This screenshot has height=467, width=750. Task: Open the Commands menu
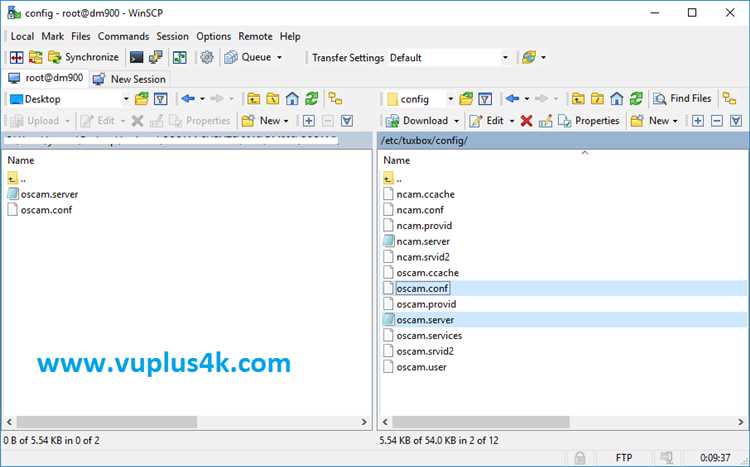123,36
